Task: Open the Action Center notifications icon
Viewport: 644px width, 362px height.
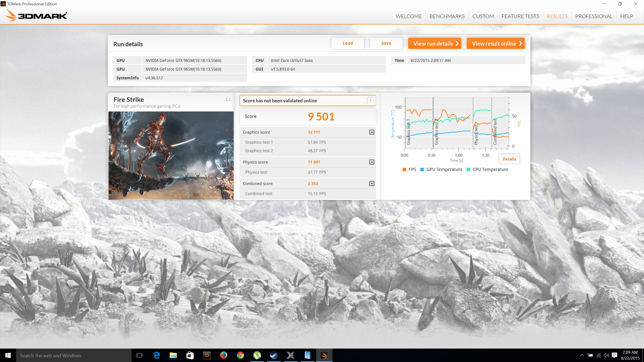Action: point(614,355)
